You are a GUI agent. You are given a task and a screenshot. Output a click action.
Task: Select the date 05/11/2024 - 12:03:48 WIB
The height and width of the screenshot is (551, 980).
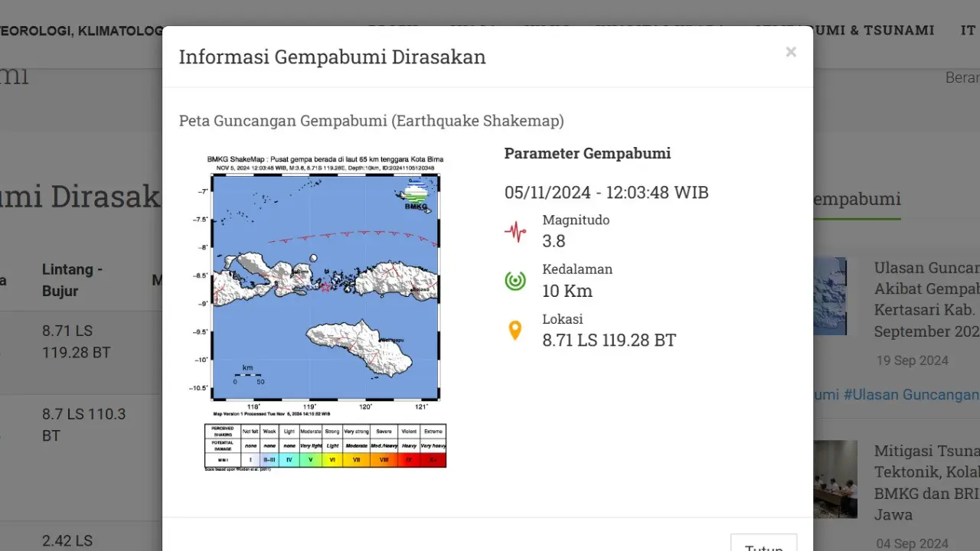pyautogui.click(x=606, y=192)
